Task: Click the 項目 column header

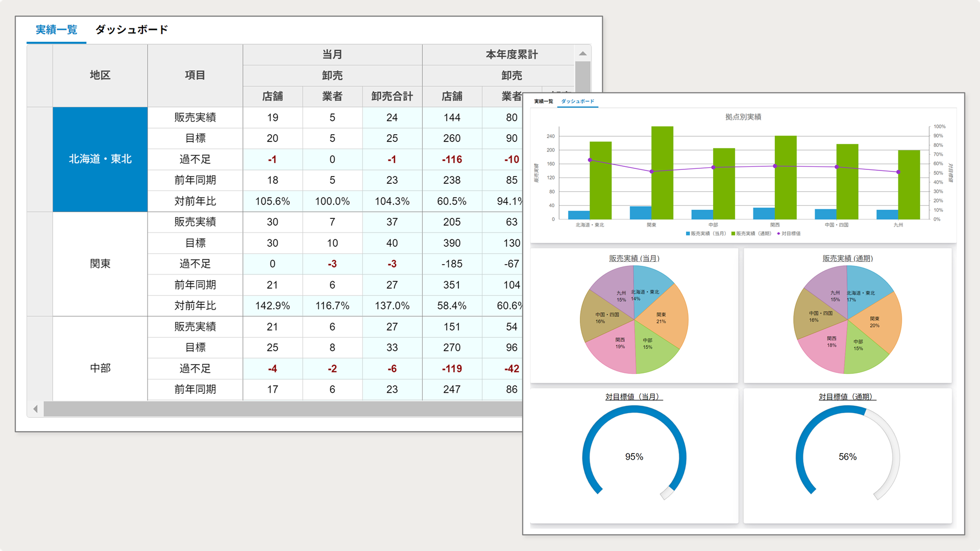Action: [x=195, y=76]
